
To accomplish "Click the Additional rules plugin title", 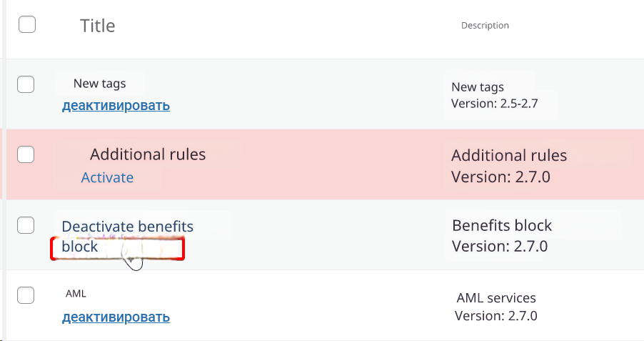I will tap(148, 154).
